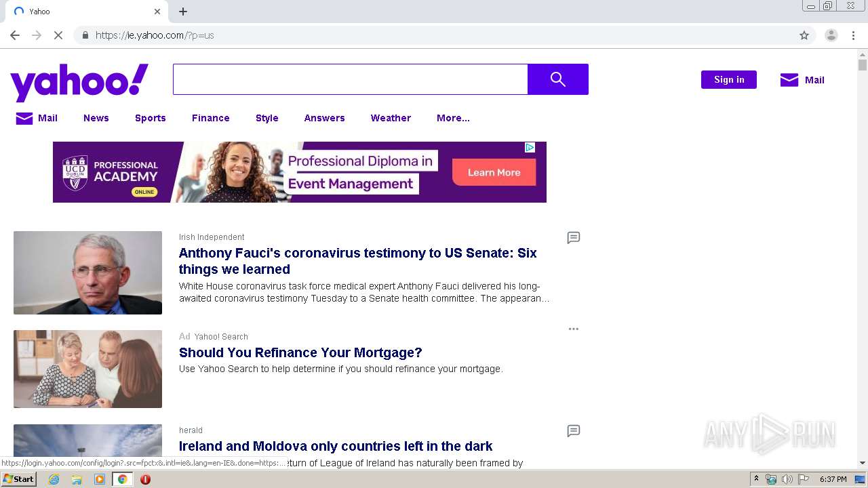Open News section
868x488 pixels.
click(x=96, y=118)
